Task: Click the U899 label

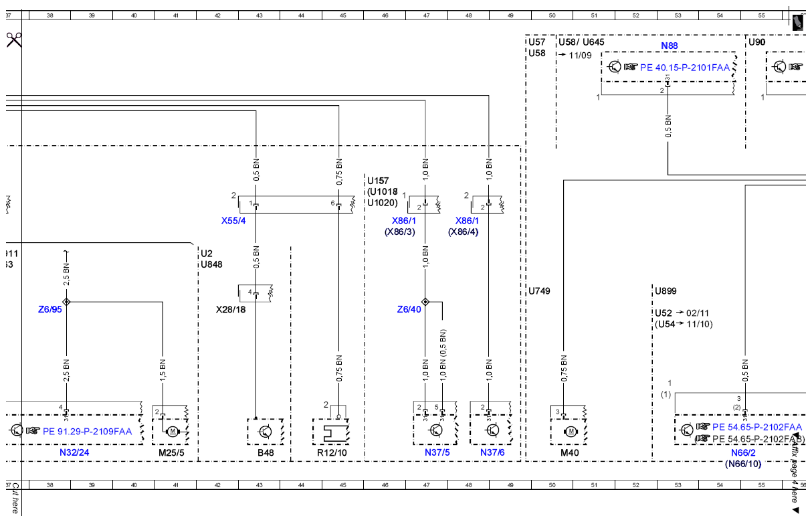Action: click(666, 291)
